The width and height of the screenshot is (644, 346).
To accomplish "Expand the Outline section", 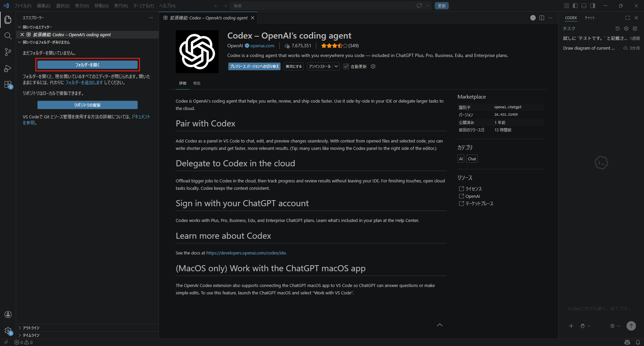I will click(31, 328).
